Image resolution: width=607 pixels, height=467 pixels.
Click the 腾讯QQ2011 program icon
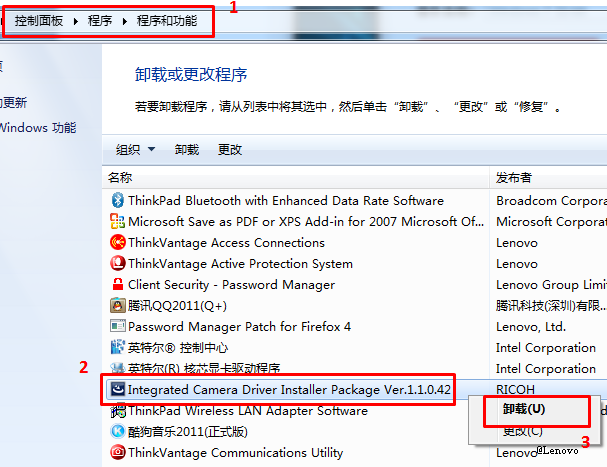(118, 306)
